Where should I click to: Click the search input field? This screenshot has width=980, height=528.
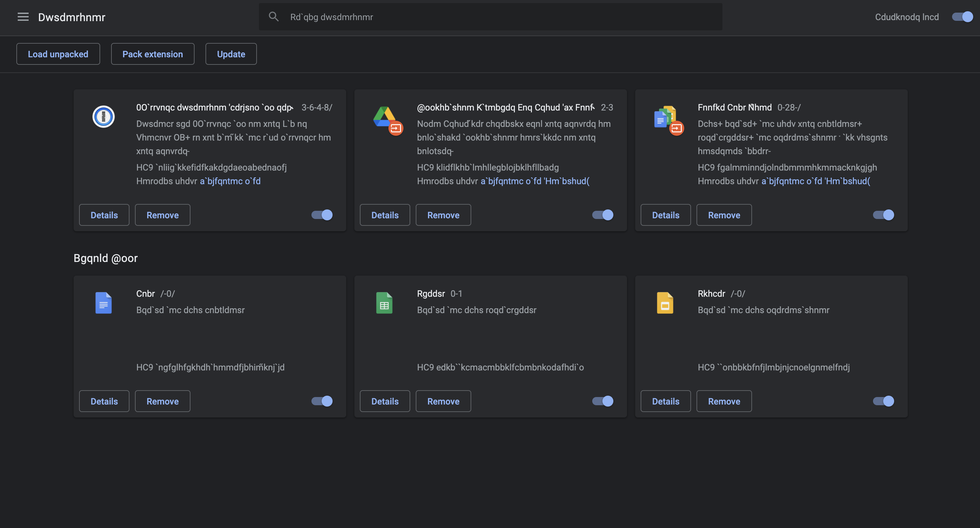point(490,16)
